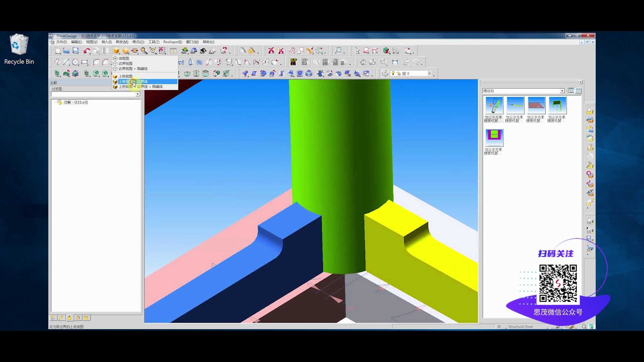The image size is (644, 362).
Task: Choose 边界视图 + 隐藏线 option
Action: point(145,68)
